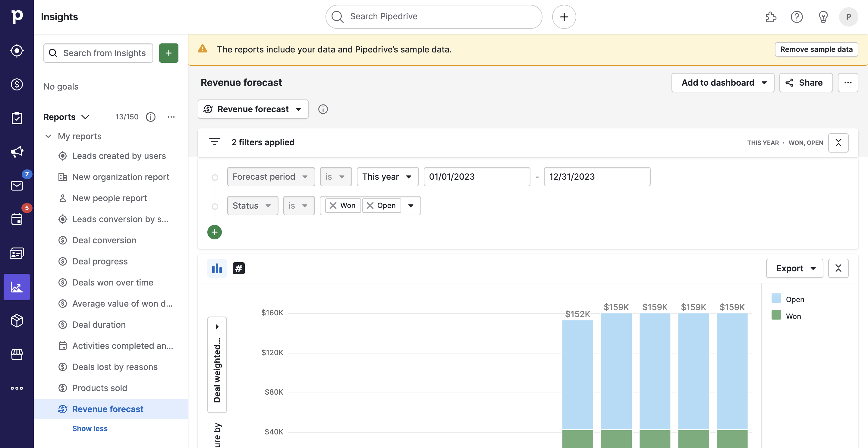Toggle the radio button for Status filter row
868x448 pixels.
tap(215, 206)
